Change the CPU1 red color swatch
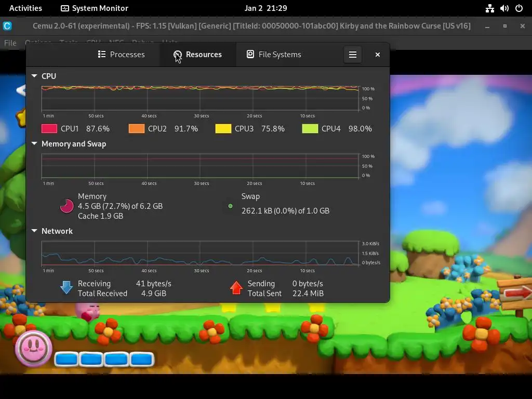532x399 pixels. tap(49, 129)
